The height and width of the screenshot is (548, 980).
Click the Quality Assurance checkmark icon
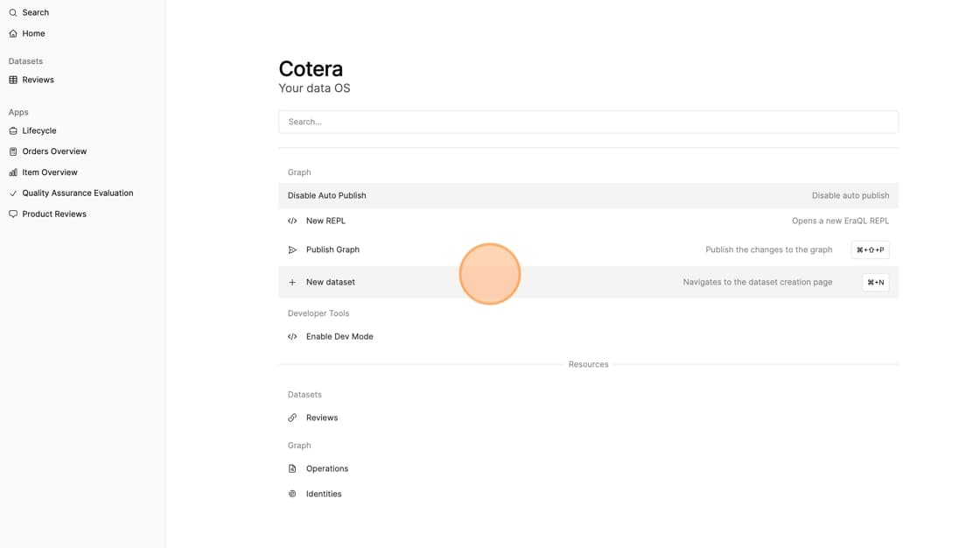13,193
